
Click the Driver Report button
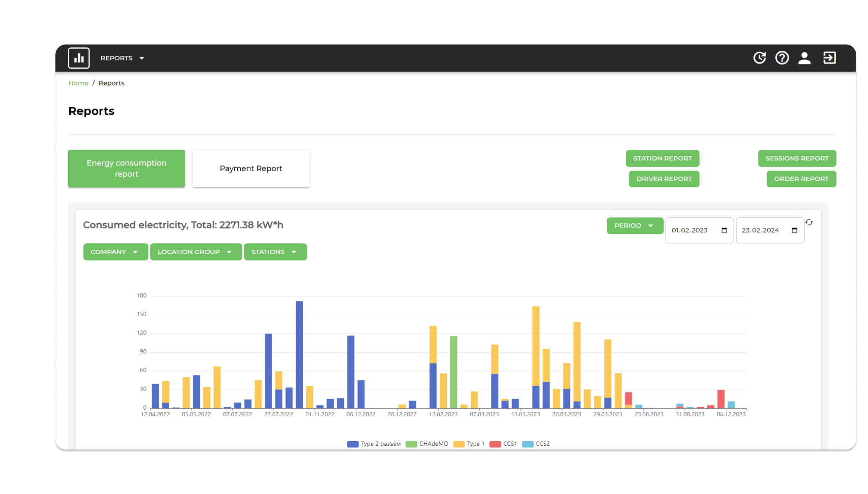tap(664, 179)
